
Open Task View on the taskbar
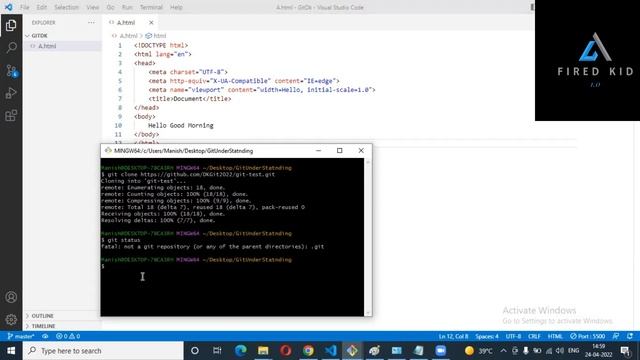click(x=217, y=351)
